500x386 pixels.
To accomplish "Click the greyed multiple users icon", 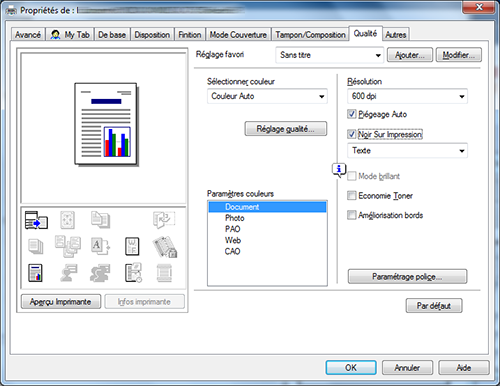I will tap(100, 273).
